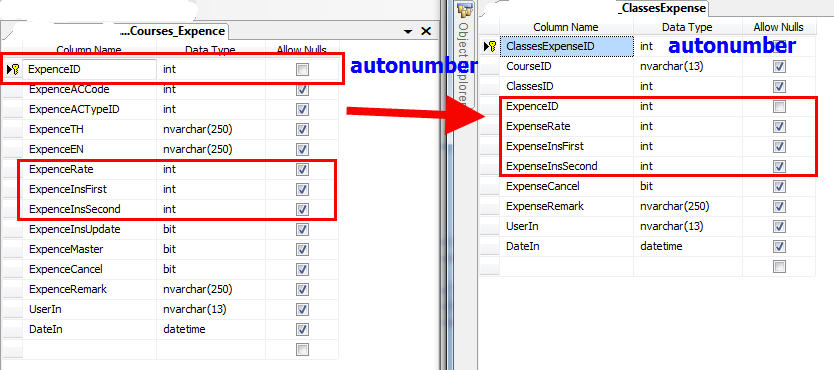Toggle Allow Nulls for ClassesID
834x370 pixels.
pyautogui.click(x=779, y=87)
